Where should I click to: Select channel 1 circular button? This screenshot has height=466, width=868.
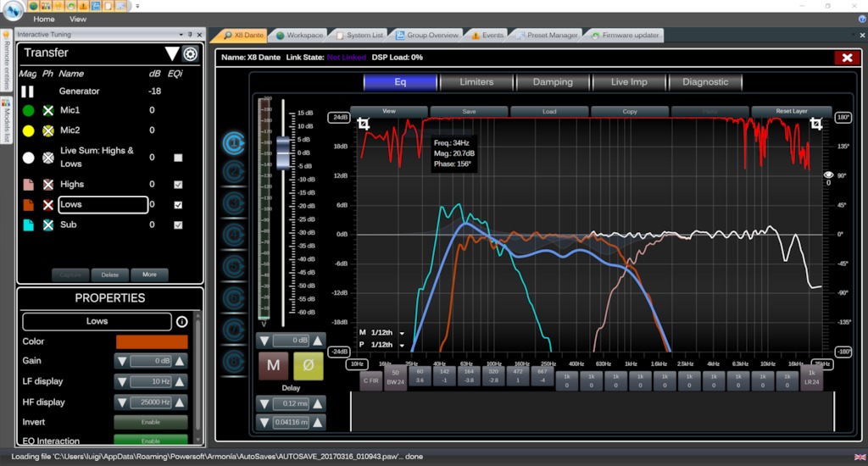[234, 143]
